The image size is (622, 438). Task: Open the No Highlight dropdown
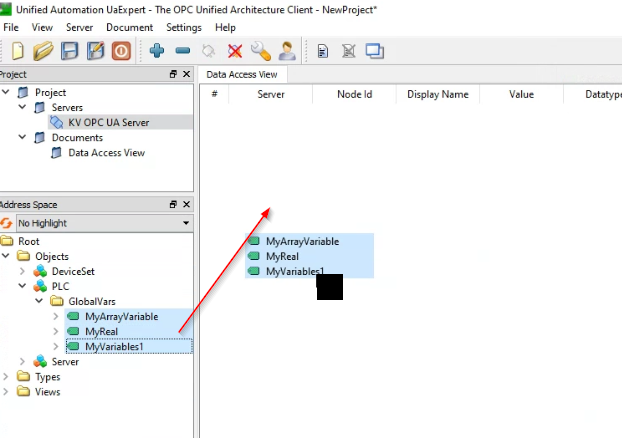click(x=105, y=223)
